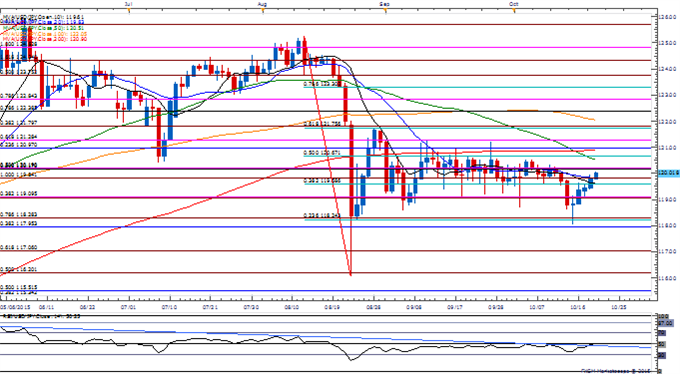The width and height of the screenshot is (680, 374).
Task: Click the 07/30 date axis label
Action: click(252, 306)
